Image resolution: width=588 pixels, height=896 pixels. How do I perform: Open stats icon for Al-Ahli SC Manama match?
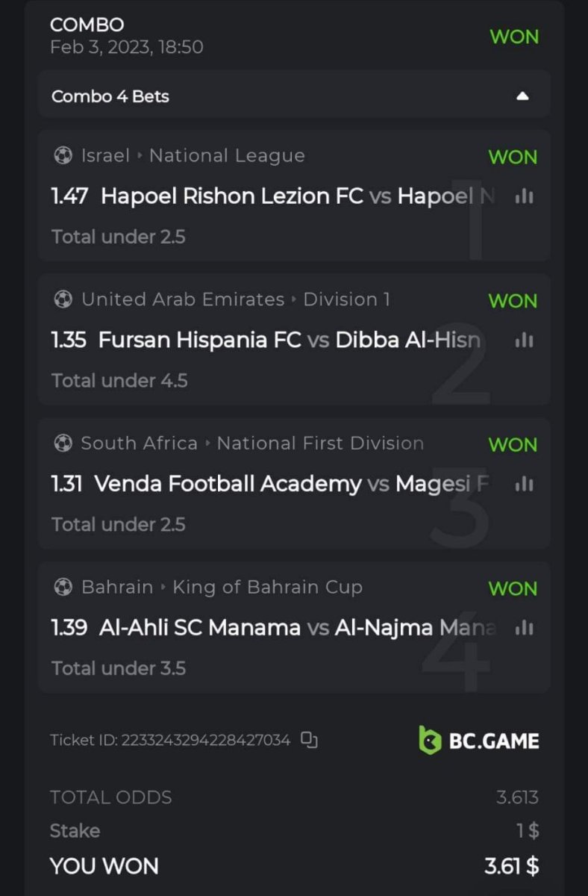(x=525, y=629)
